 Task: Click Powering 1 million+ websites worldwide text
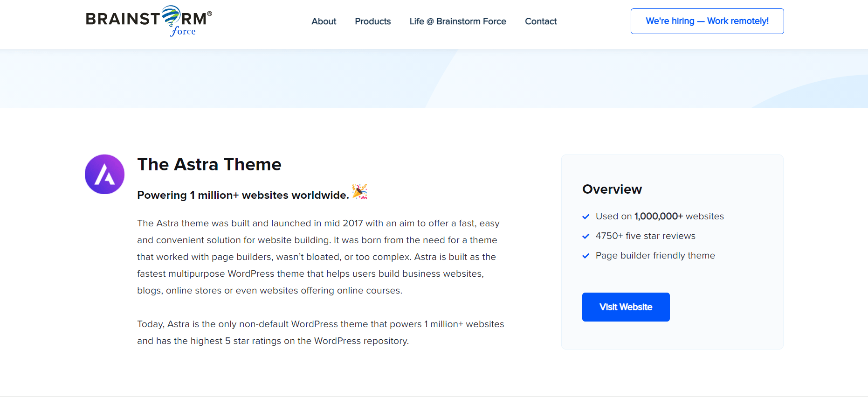(243, 195)
